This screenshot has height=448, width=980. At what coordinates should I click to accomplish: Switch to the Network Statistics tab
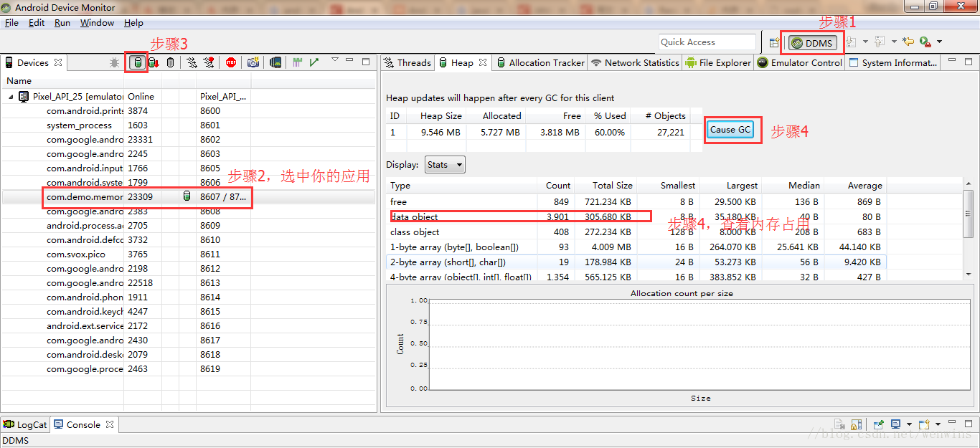pos(635,63)
